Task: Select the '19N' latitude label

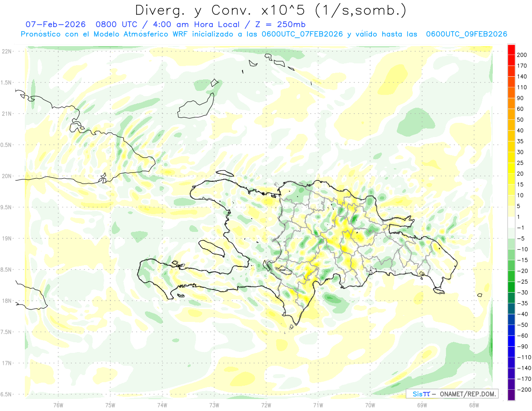Action: tap(6, 239)
